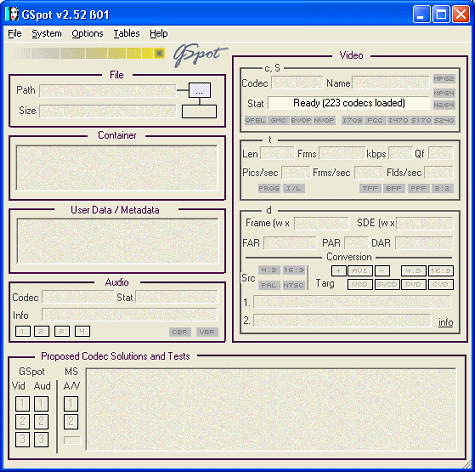
Task: Click the GMC indicator
Action: pos(278,120)
